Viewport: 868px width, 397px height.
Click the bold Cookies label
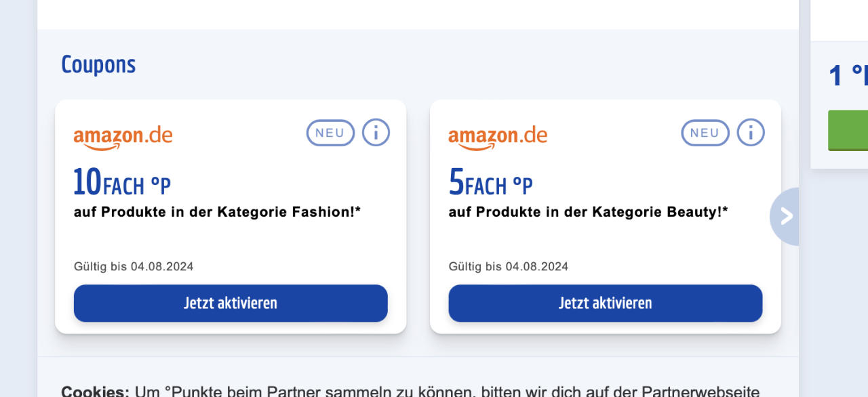point(95,392)
